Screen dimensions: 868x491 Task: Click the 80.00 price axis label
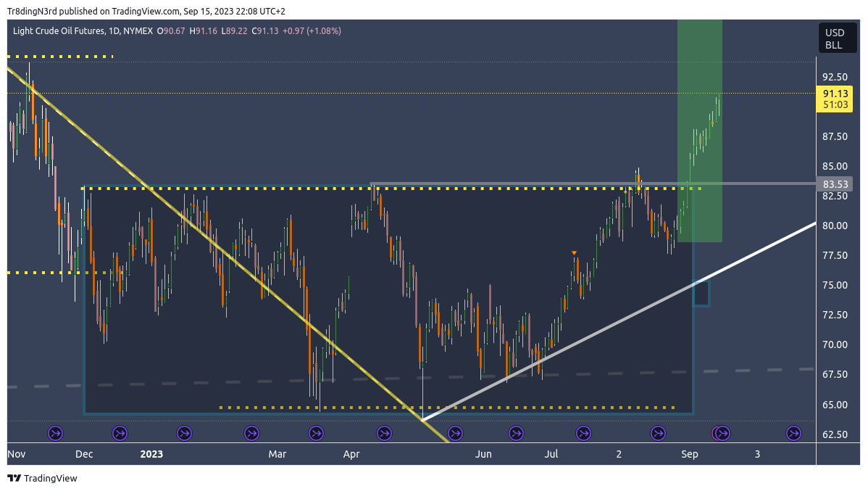pyautogui.click(x=835, y=226)
